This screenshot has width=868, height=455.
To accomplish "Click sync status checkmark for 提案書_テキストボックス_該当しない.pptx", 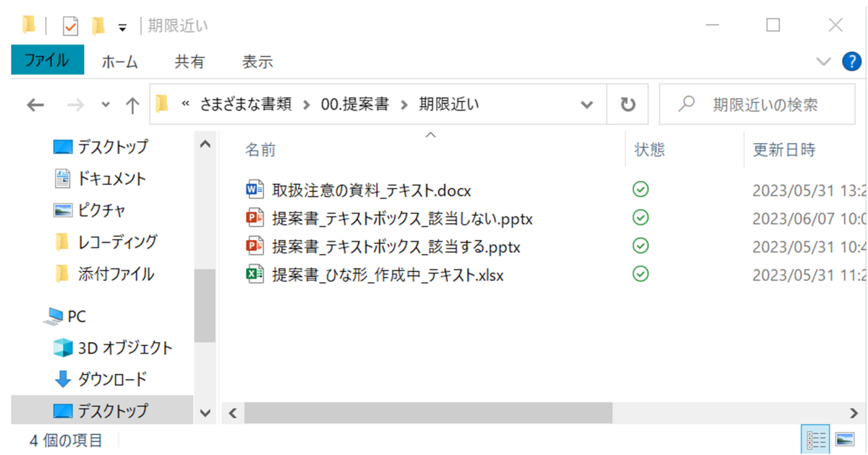I will 640,218.
